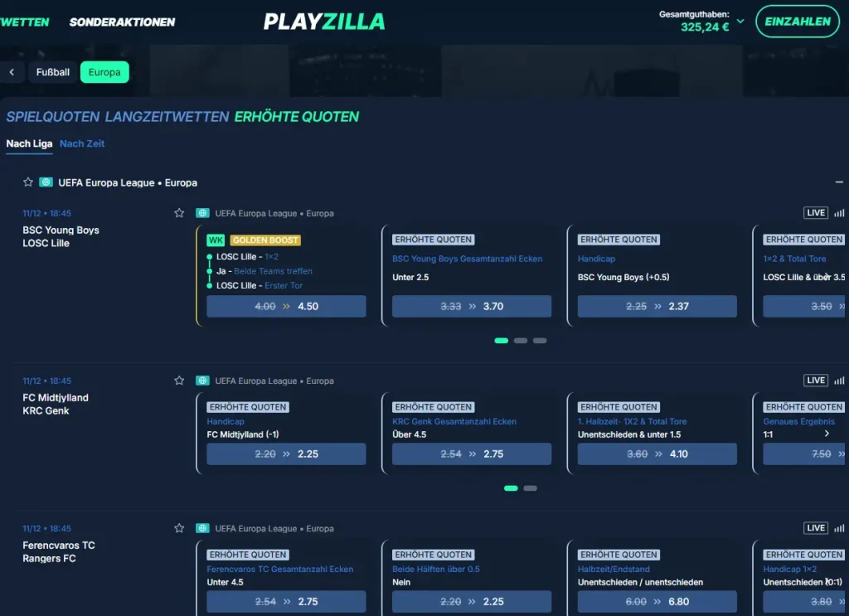Place the boosted 4.50 odds bet on LOSC Lille

pos(285,306)
